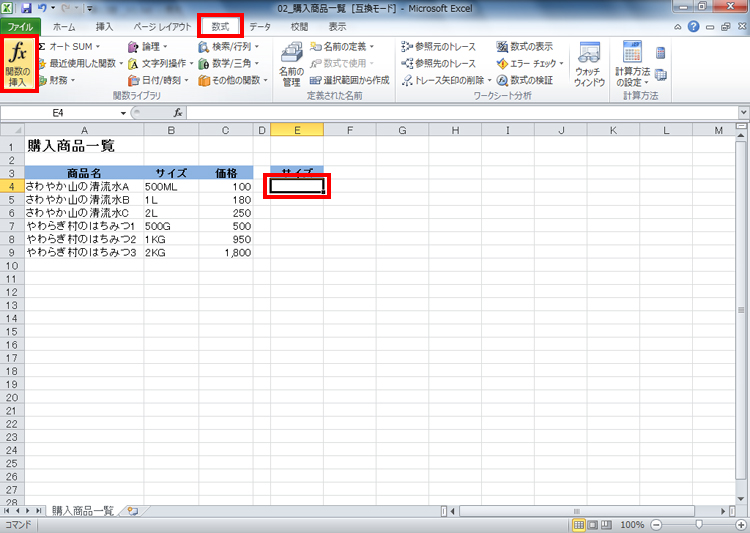This screenshot has height=533, width=750.
Task: Click Trace Precedents (参照元のトレース)
Action: click(439, 46)
